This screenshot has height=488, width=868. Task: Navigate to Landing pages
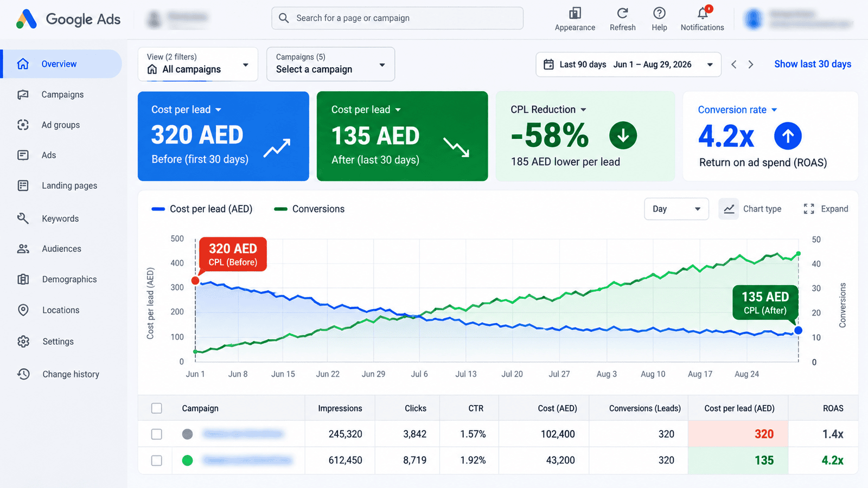coord(69,185)
